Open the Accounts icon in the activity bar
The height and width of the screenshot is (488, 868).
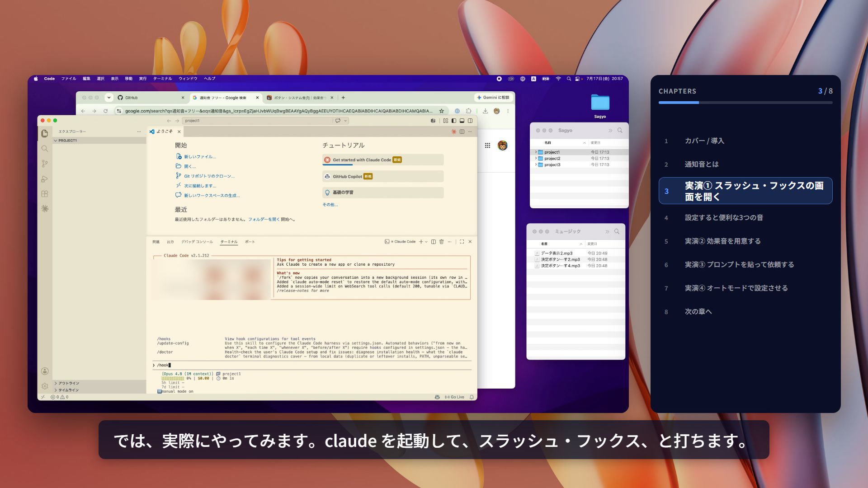(x=44, y=371)
